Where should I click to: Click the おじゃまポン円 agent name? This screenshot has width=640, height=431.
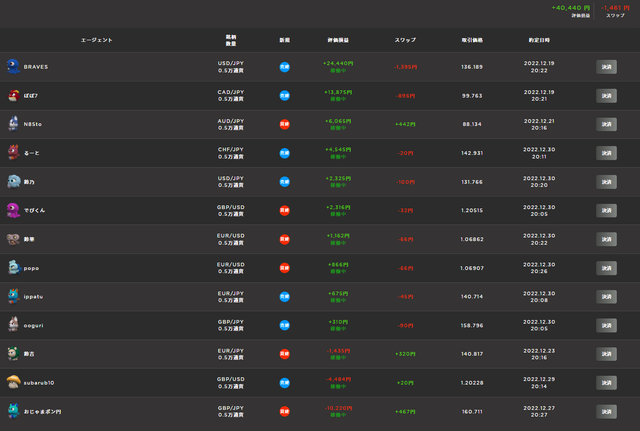[42, 411]
